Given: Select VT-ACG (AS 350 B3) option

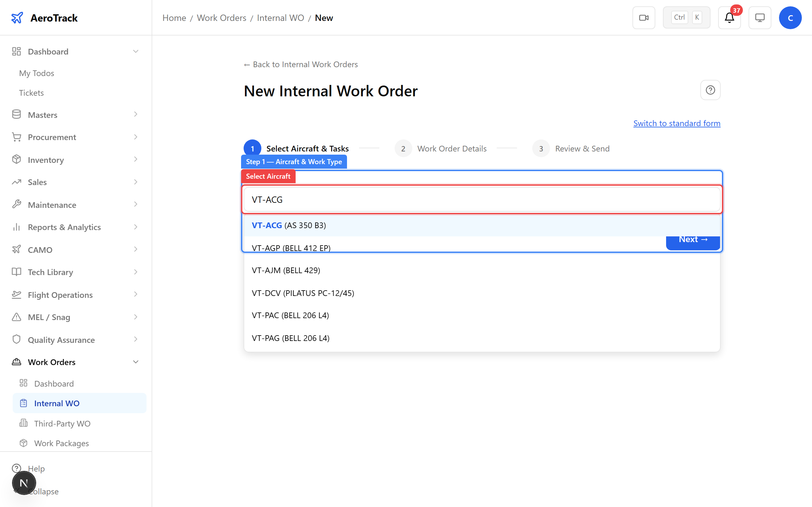Looking at the screenshot, I should pyautogui.click(x=289, y=225).
